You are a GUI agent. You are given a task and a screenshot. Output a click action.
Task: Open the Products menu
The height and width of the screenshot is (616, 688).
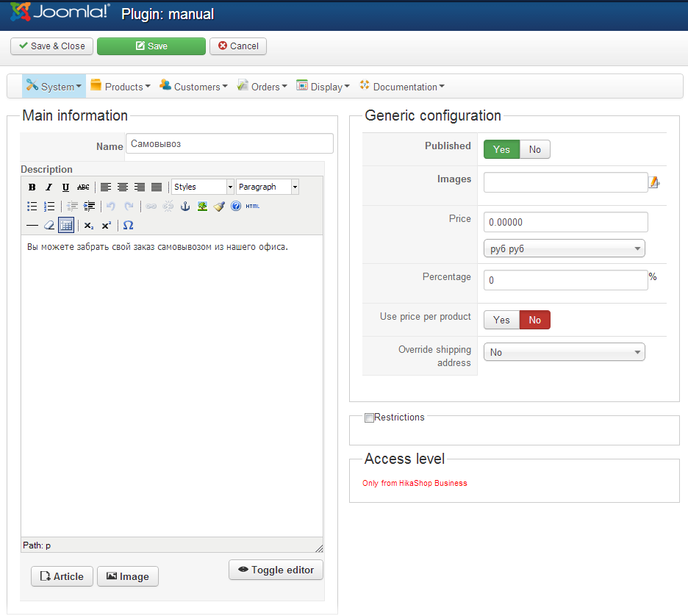121,87
